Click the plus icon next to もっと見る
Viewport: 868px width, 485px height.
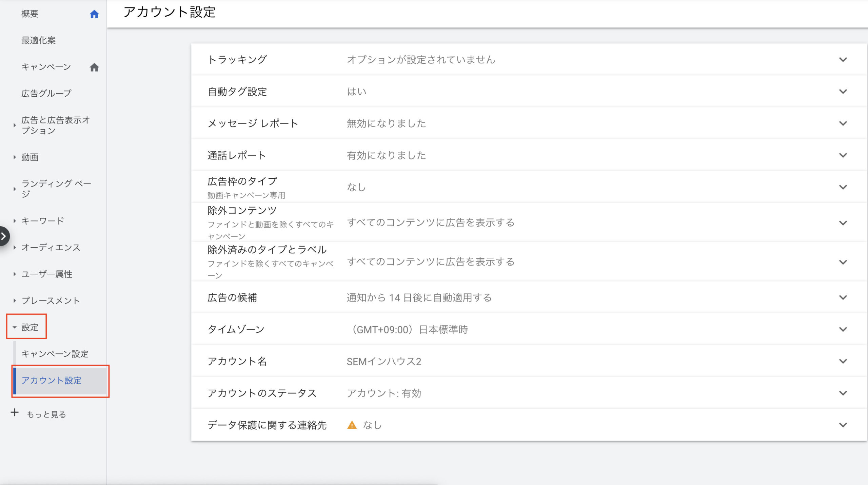tap(15, 413)
